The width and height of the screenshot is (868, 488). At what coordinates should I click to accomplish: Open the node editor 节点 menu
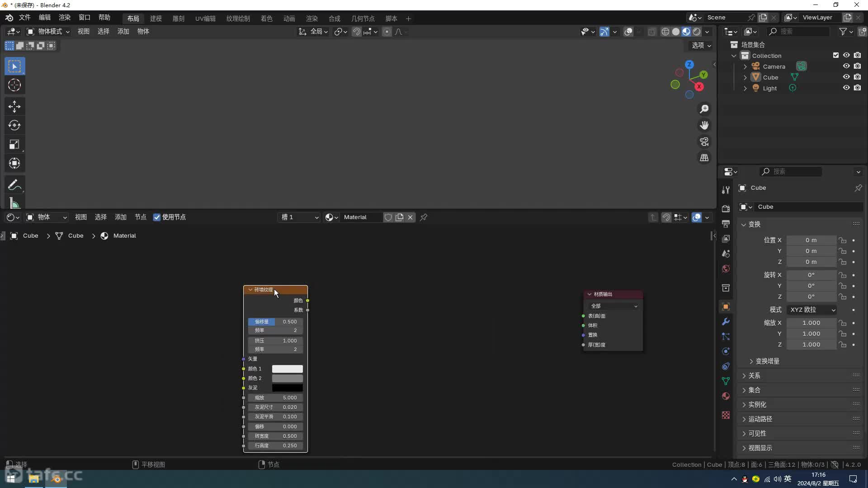141,217
